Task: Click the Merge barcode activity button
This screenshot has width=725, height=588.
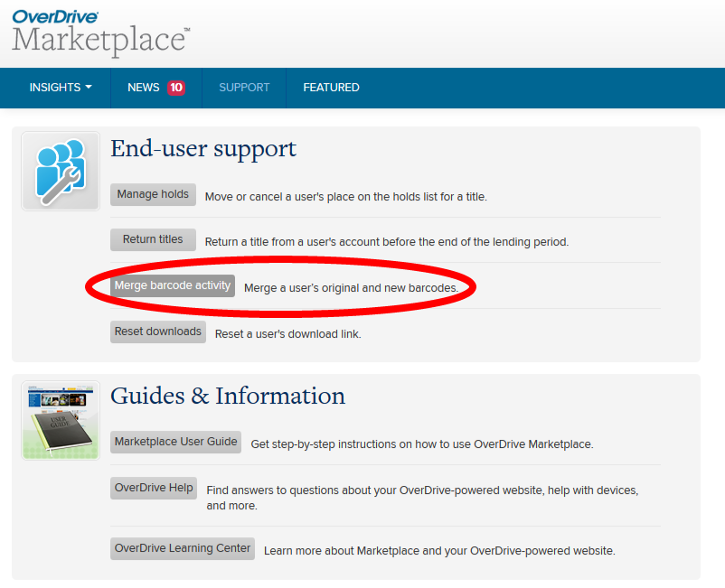Action: click(x=173, y=286)
